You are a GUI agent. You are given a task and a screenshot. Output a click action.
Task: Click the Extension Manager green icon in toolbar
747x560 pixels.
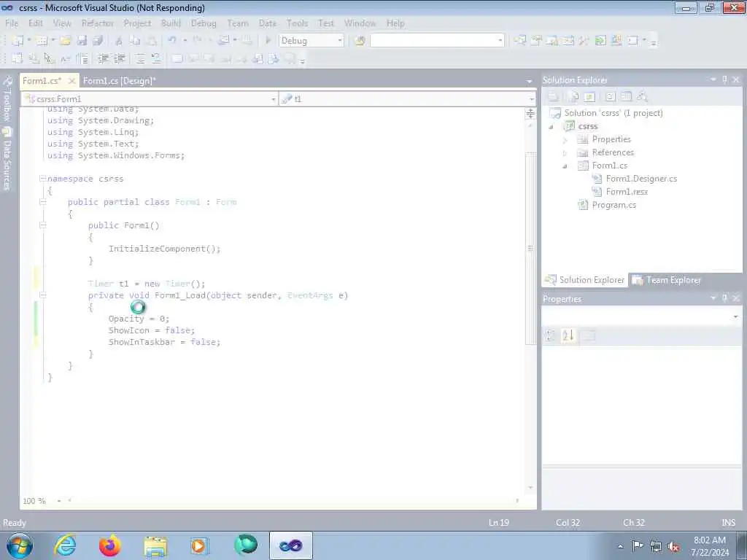click(600, 41)
